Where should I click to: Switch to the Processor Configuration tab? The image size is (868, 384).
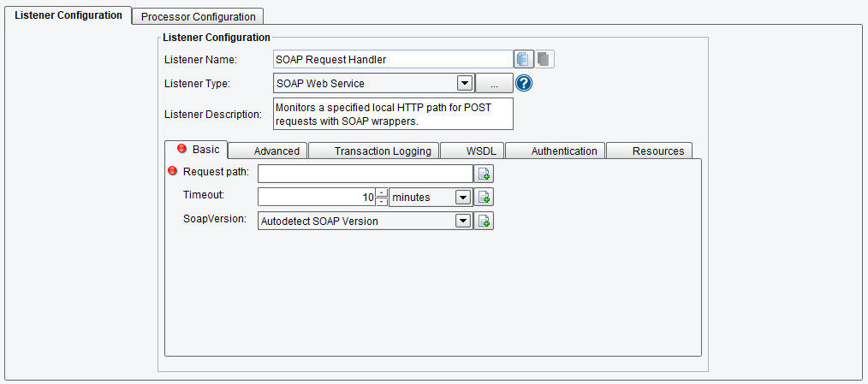[198, 16]
